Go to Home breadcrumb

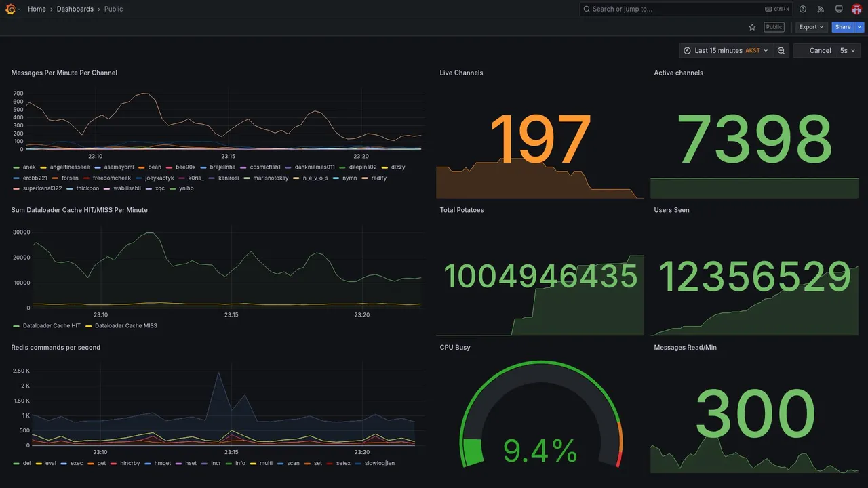coord(37,9)
